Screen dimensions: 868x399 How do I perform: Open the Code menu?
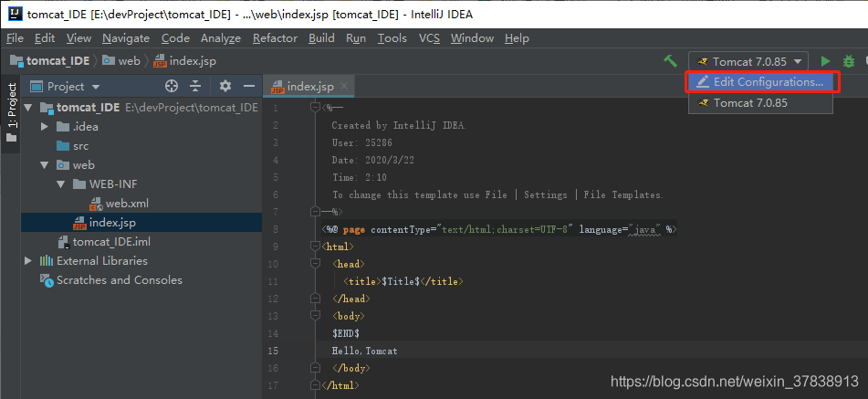[x=175, y=38]
